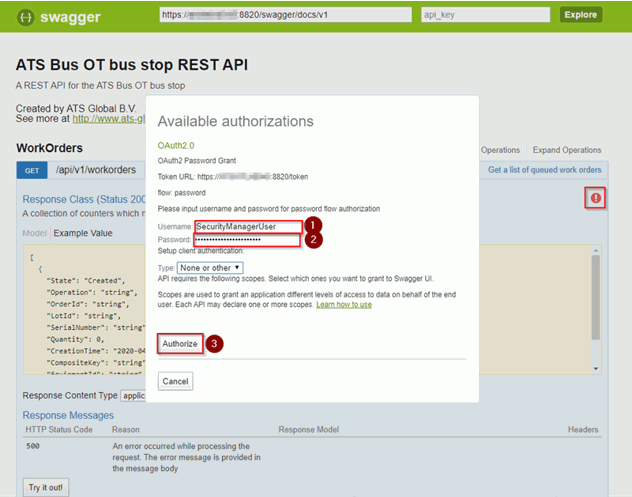Open the Response Content Type dropdown

point(133,396)
